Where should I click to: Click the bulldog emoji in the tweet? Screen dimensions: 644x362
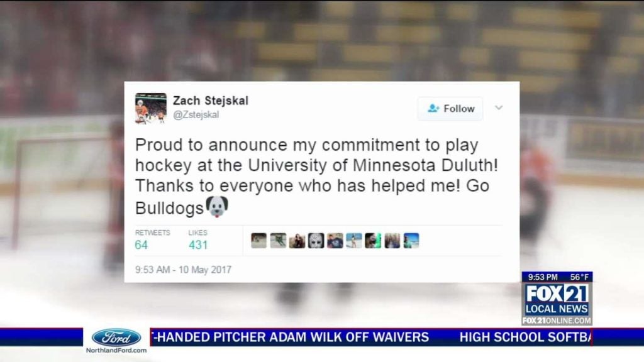pos(217,206)
